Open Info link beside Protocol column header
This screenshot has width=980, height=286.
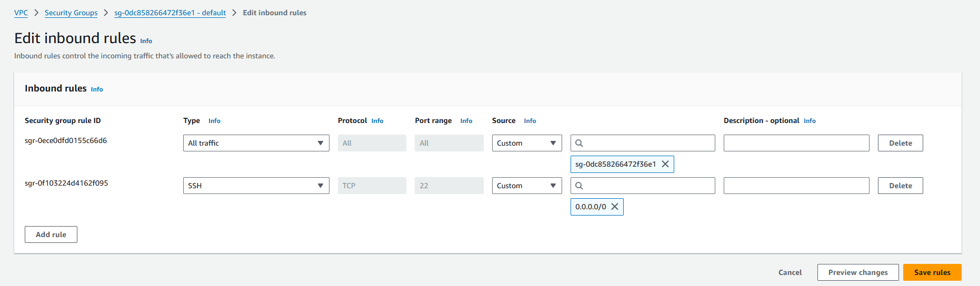377,121
